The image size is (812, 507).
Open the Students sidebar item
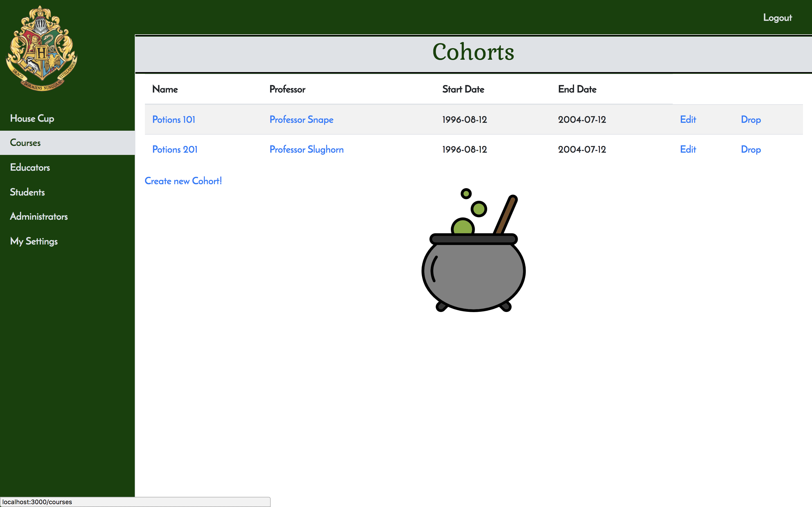click(28, 192)
